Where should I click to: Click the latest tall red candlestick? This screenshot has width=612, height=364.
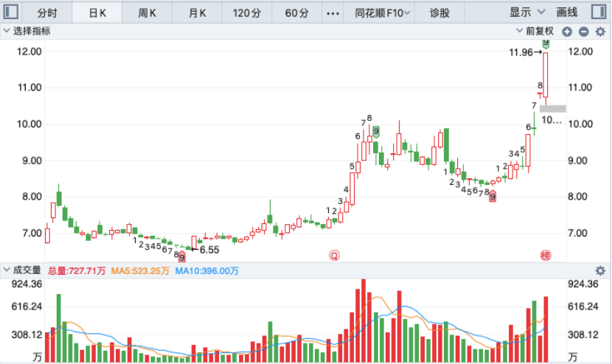pos(545,75)
